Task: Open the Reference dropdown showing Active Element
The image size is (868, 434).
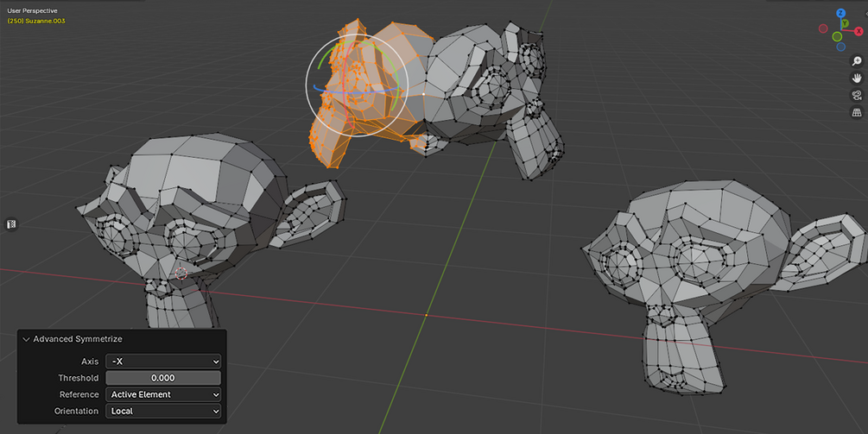Action: (x=163, y=395)
